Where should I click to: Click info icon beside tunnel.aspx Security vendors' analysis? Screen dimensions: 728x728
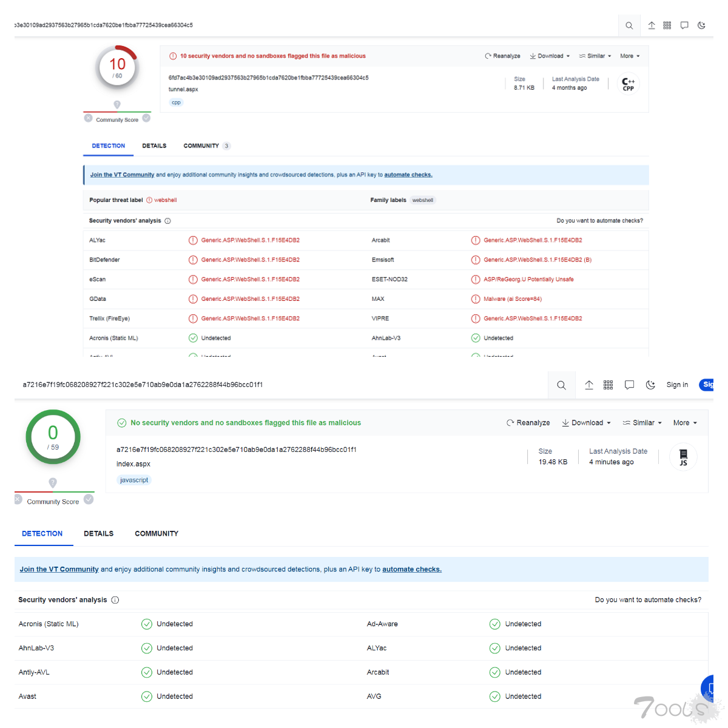tap(168, 221)
